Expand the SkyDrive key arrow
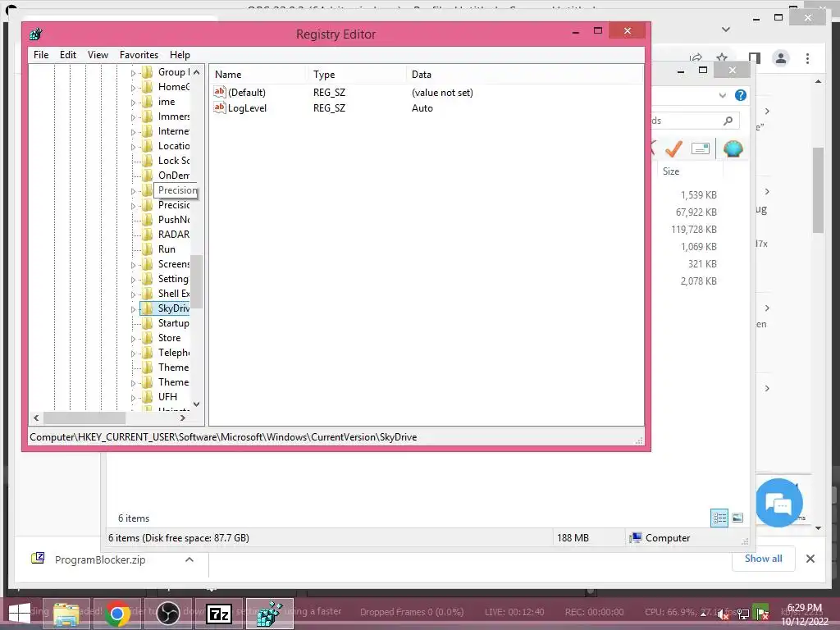The height and width of the screenshot is (630, 840). (133, 309)
